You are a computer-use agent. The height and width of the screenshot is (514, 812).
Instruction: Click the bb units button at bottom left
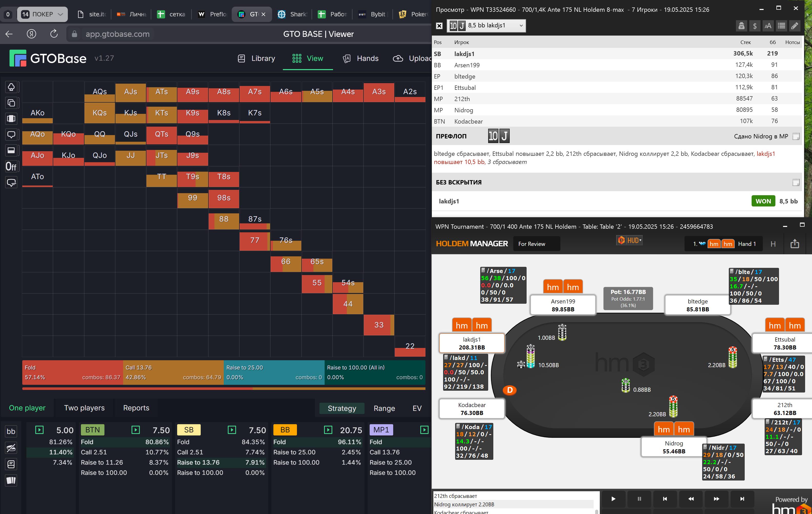coord(11,431)
